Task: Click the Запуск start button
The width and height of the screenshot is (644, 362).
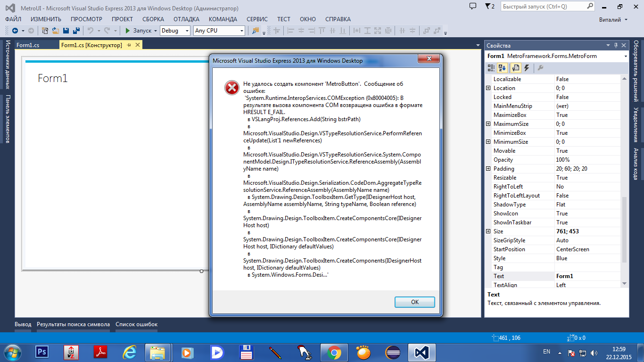Action: tap(138, 31)
